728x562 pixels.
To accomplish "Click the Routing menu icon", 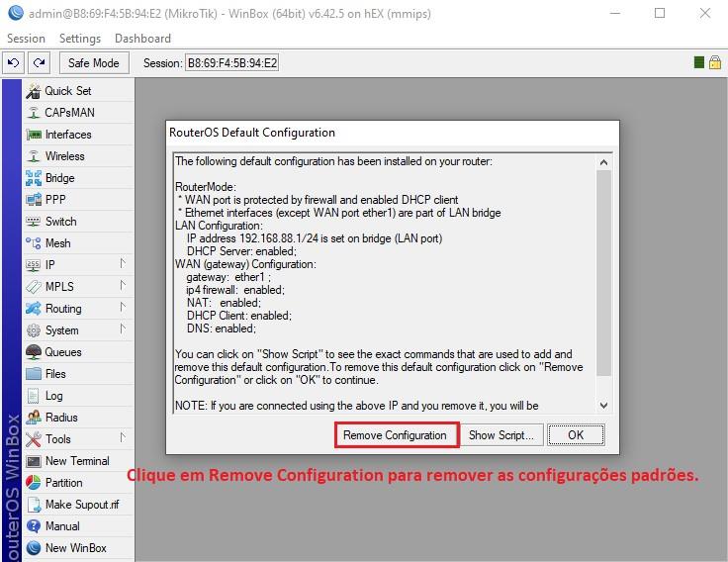I will pos(34,309).
